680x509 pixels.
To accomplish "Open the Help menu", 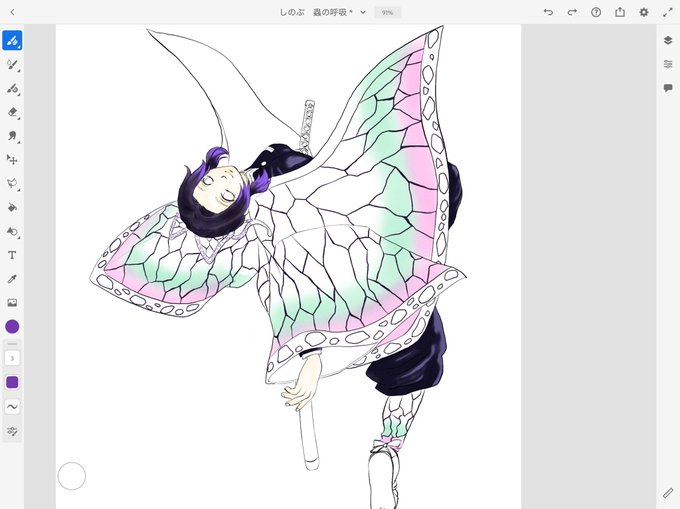I will (x=596, y=12).
